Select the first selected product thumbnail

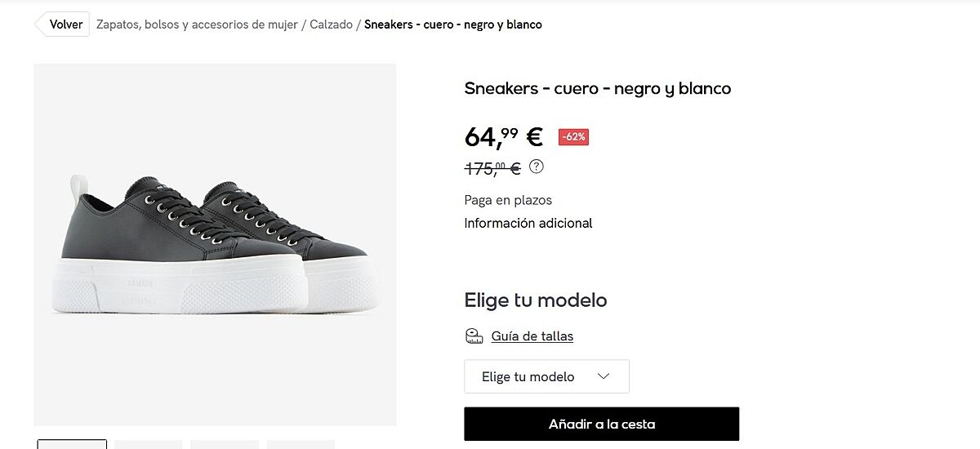tap(72, 444)
